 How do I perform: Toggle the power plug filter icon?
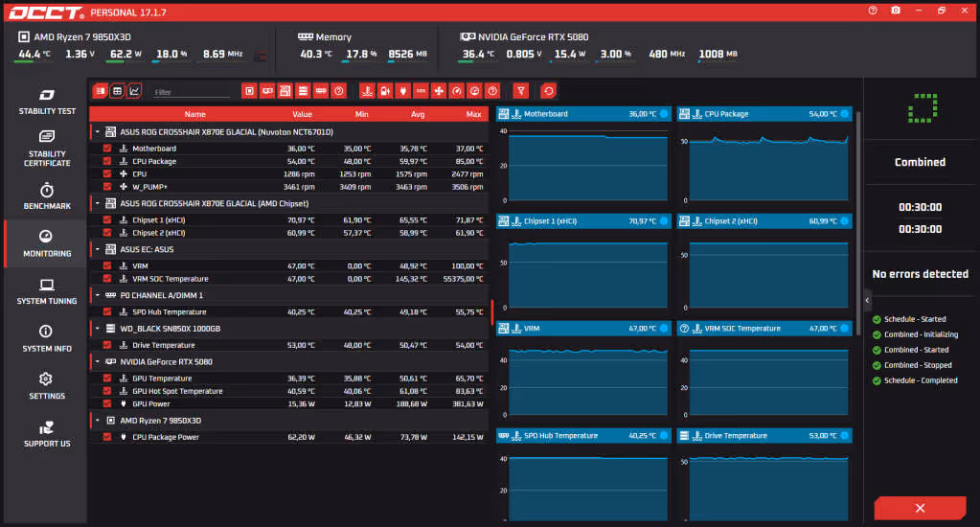click(x=403, y=91)
